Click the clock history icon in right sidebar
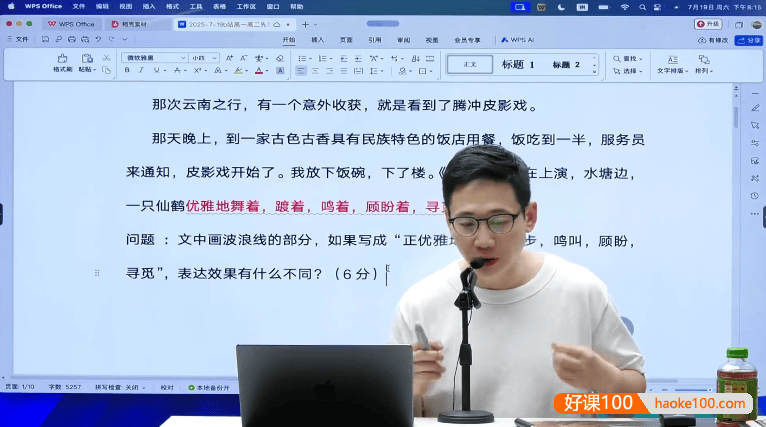 coord(755,195)
